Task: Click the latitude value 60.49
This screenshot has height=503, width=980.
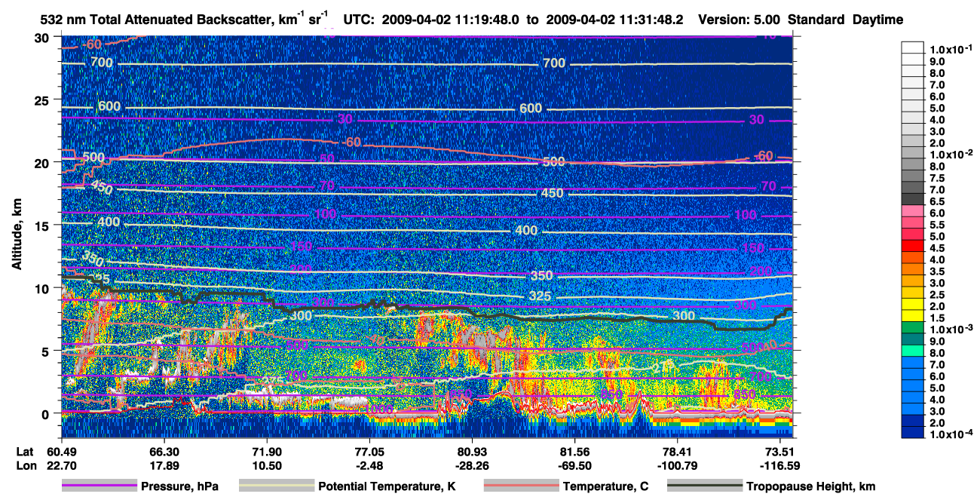Action: 61,452
